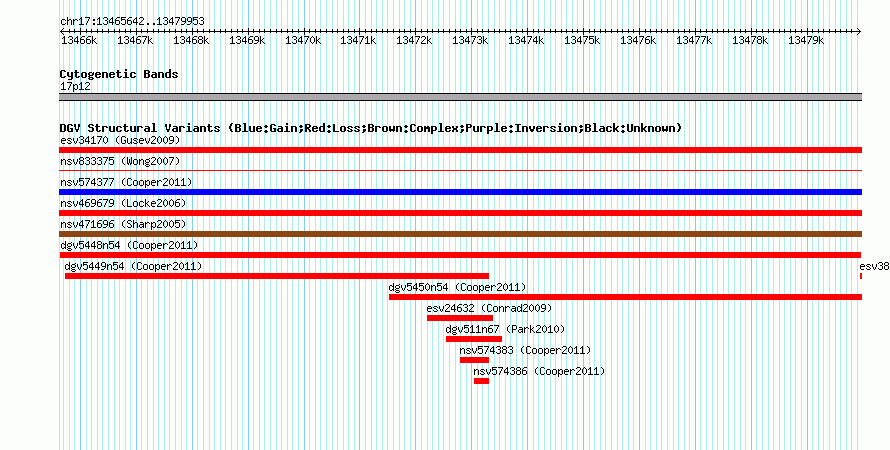Image resolution: width=890 pixels, height=450 pixels.
Task: Click the 13468k ruler tick label
Action: pos(191,40)
